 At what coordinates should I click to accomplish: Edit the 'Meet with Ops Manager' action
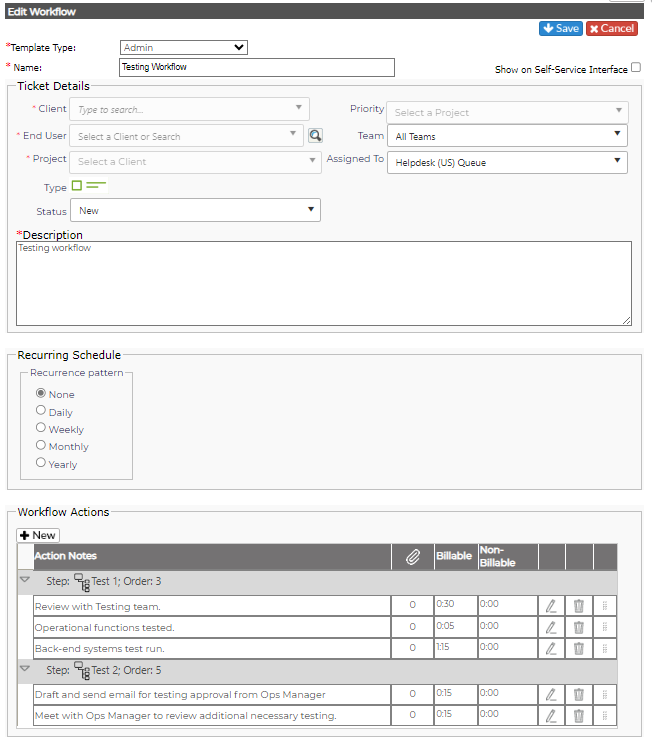click(x=551, y=716)
